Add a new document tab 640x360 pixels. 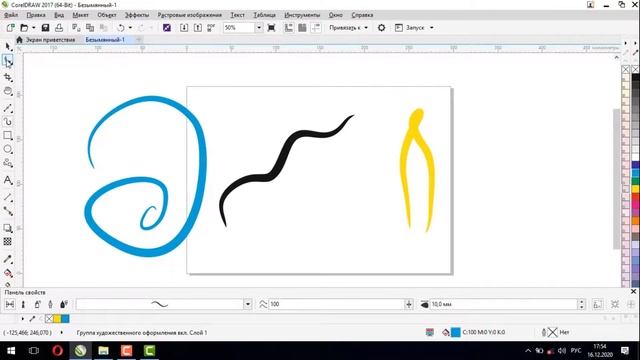139,40
